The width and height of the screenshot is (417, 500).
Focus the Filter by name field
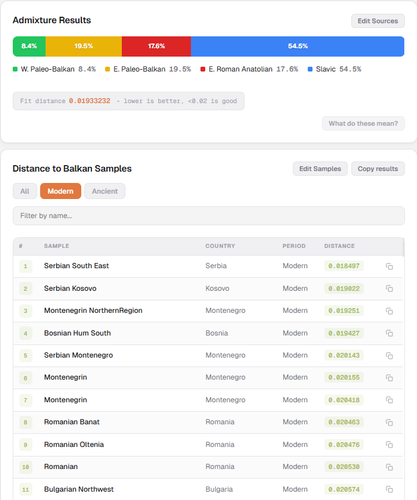209,216
